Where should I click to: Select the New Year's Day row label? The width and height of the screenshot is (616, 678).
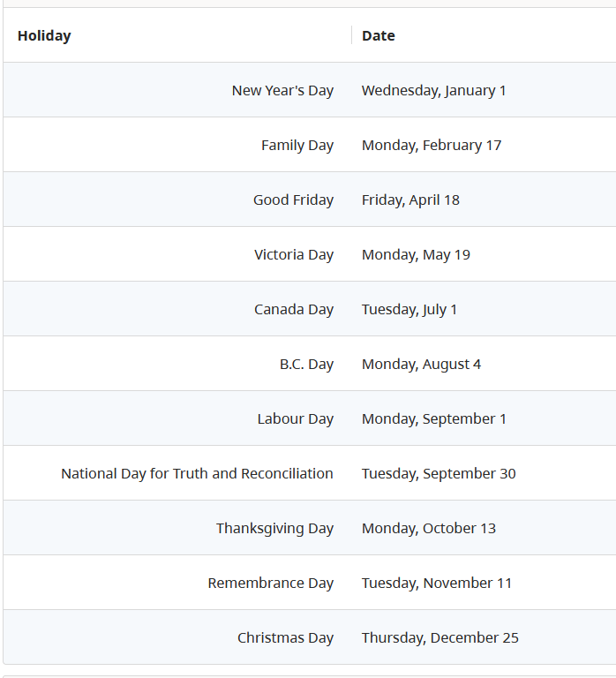click(282, 90)
